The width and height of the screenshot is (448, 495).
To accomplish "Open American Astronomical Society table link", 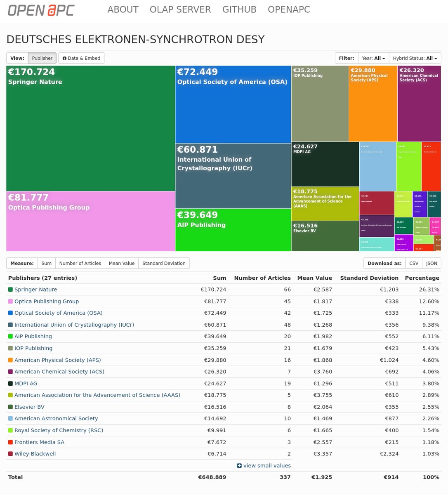I will pos(56,419).
